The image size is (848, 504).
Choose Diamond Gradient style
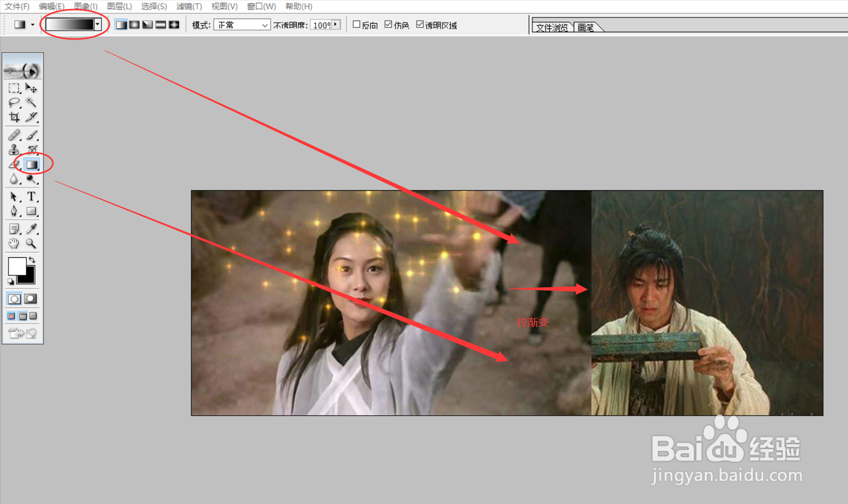coord(174,25)
